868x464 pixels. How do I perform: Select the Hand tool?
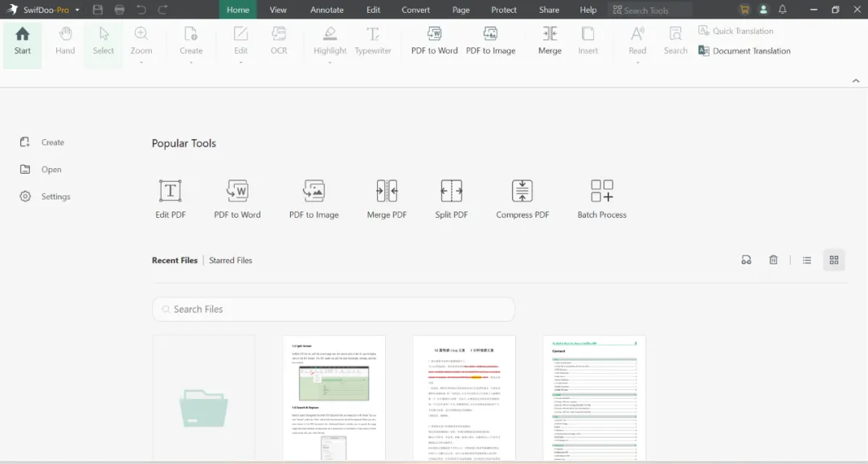click(x=65, y=42)
